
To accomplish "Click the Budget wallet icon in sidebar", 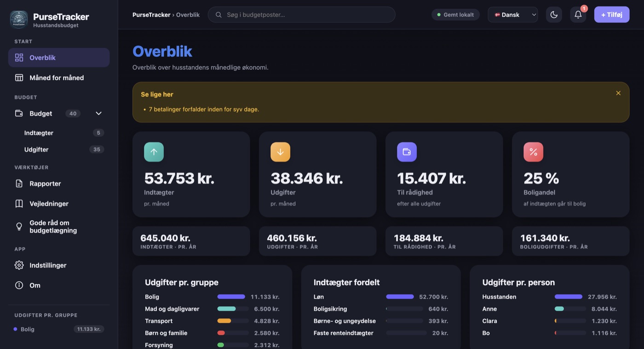I will (19, 113).
